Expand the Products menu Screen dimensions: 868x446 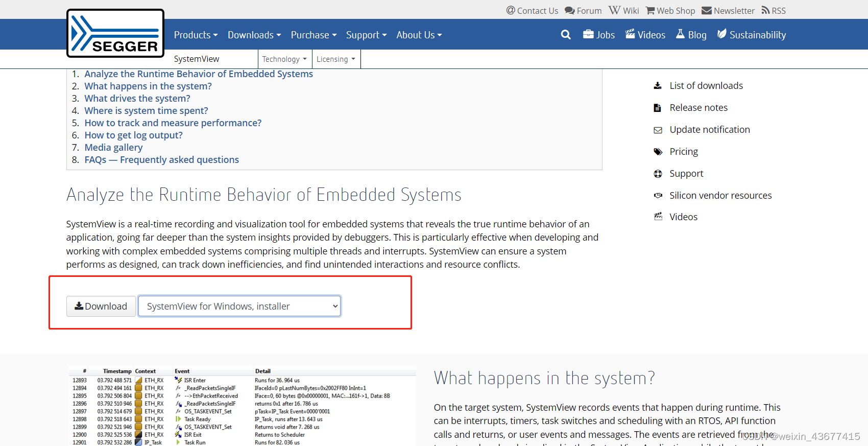pos(196,35)
